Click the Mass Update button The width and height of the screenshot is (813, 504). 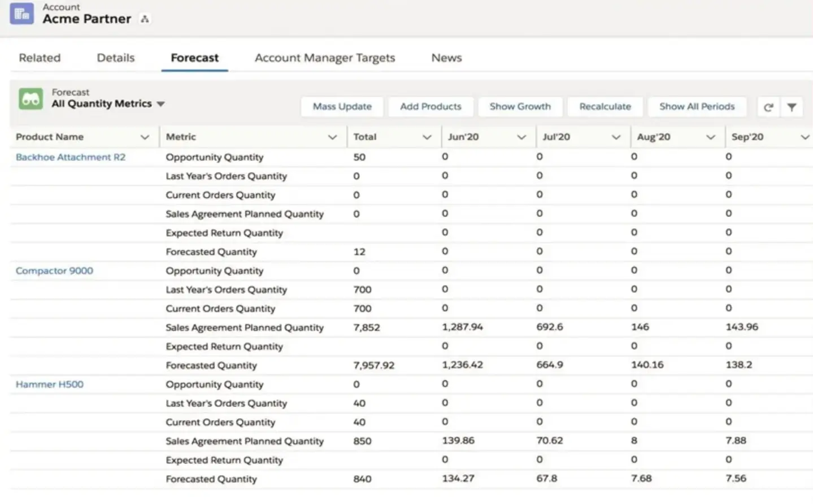click(x=342, y=107)
